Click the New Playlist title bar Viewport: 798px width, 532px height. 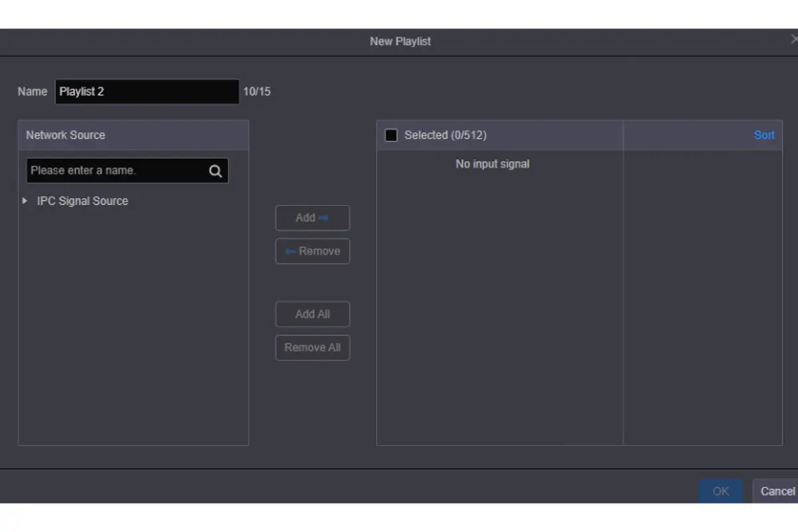[400, 41]
